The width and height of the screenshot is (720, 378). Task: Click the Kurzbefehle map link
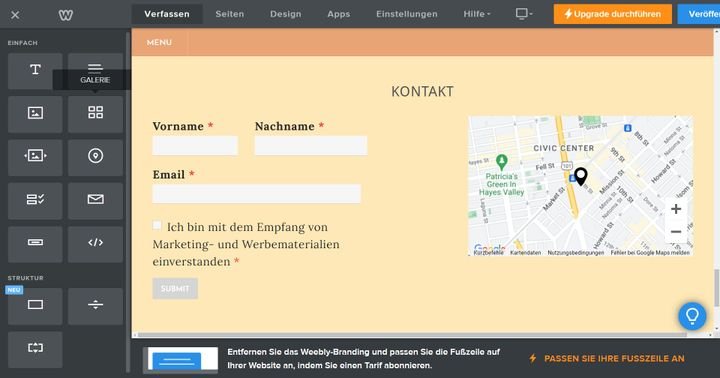[x=489, y=253]
